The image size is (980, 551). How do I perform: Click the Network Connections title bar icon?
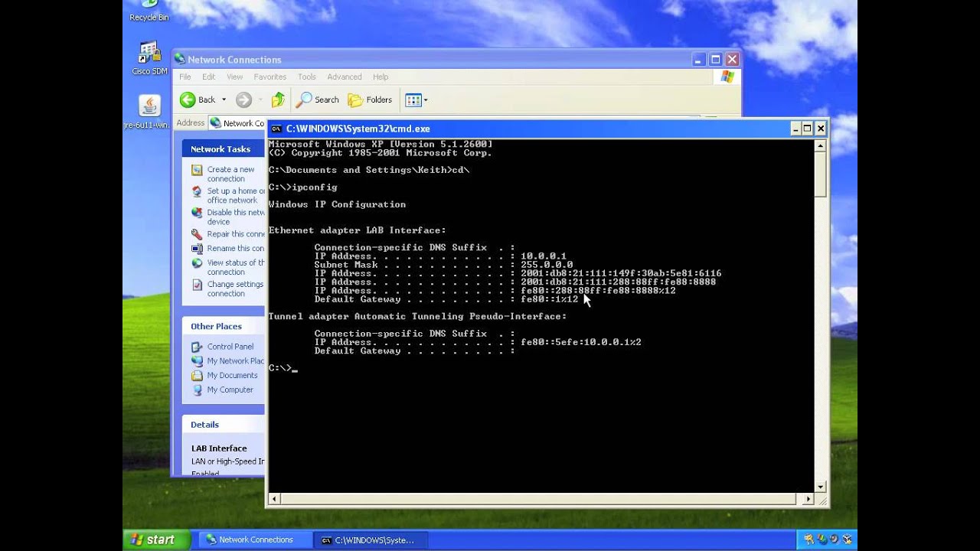click(180, 59)
